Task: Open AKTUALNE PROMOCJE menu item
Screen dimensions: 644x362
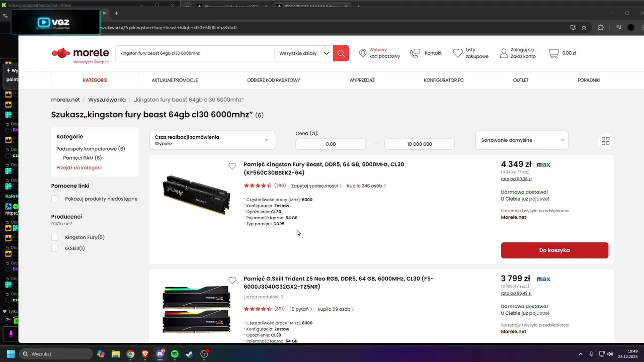Action: (175, 80)
